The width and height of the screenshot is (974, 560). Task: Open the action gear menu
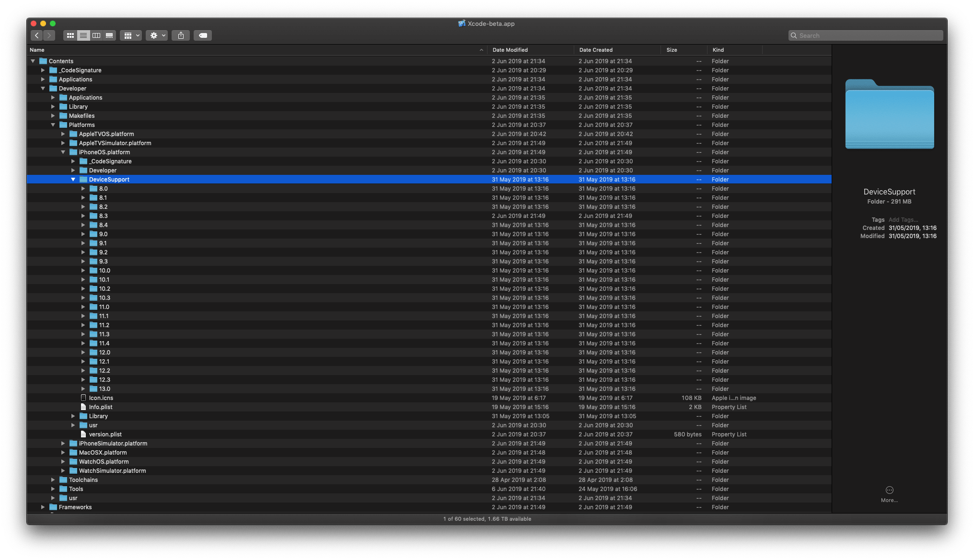[x=157, y=35]
